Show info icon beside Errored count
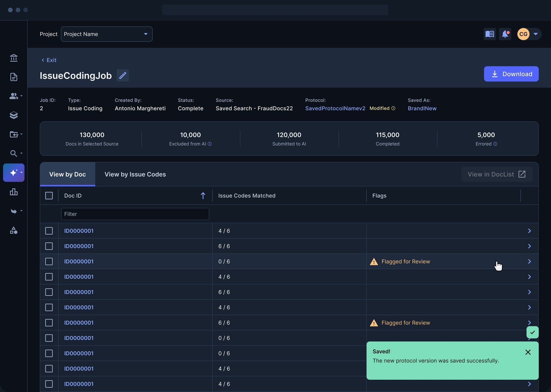Viewport: 551px width, 392px height. click(495, 144)
